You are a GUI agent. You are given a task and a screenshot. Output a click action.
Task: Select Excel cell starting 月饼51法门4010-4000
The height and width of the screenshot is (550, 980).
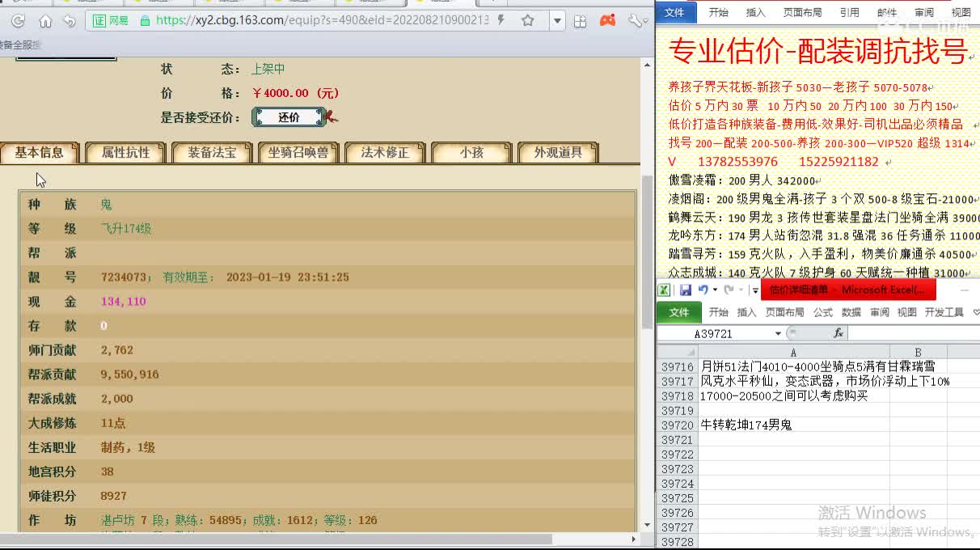(794, 366)
